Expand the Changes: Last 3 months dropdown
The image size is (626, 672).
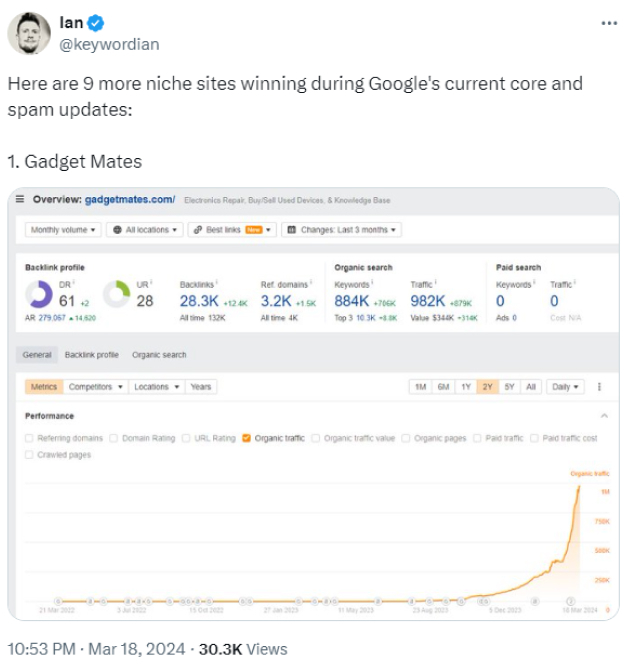point(341,230)
